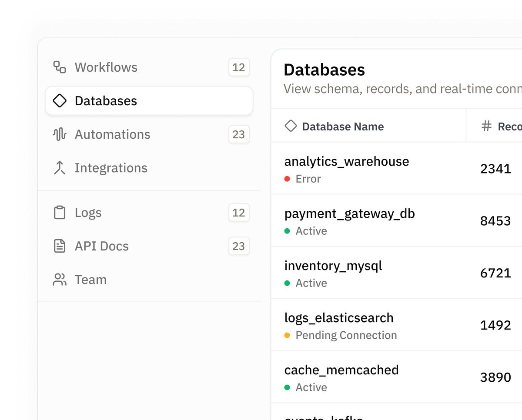Viewport: 522px width, 420px height.
Task: Click the Pending Connection status of logs_elasticsearch
Action: tap(346, 335)
